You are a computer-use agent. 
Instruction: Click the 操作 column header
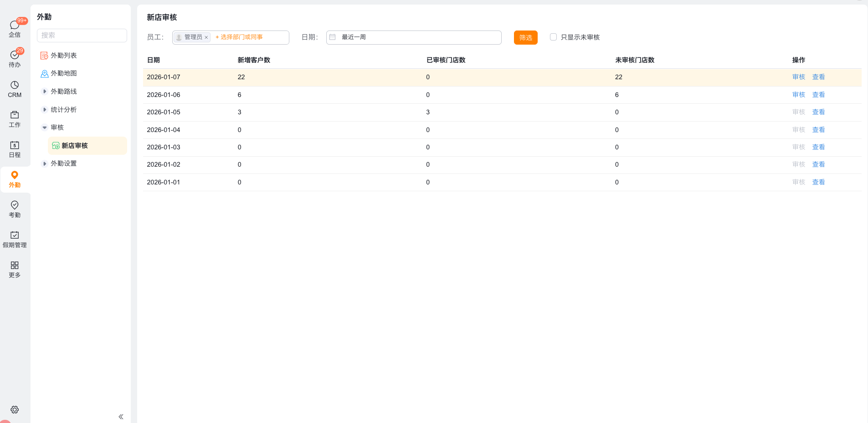[x=799, y=60]
